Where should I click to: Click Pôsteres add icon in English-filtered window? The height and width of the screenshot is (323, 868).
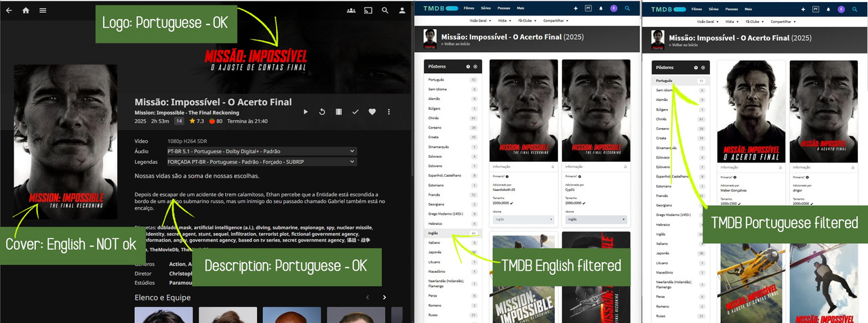coord(475,67)
